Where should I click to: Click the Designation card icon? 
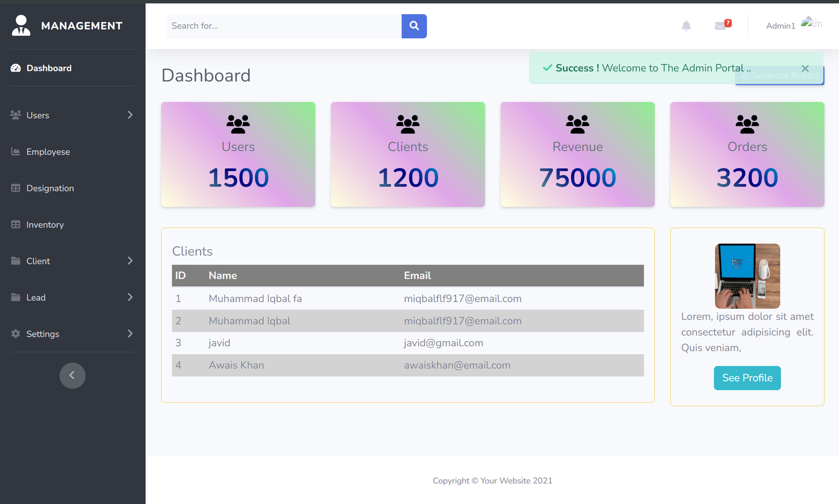click(15, 188)
